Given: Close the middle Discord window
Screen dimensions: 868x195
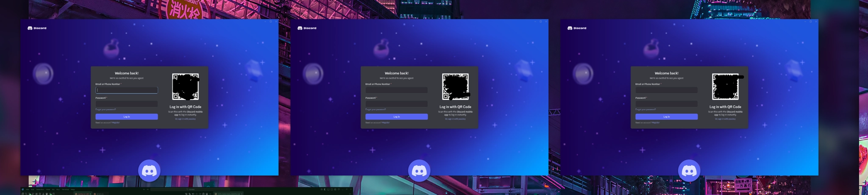Looking at the screenshot, I should tap(546, 22).
